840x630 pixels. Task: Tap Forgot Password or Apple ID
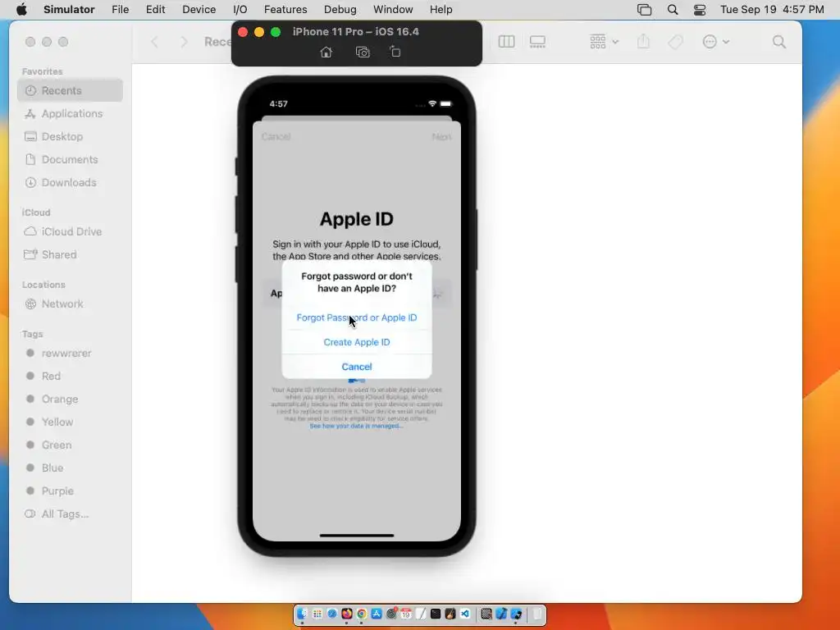tap(357, 317)
